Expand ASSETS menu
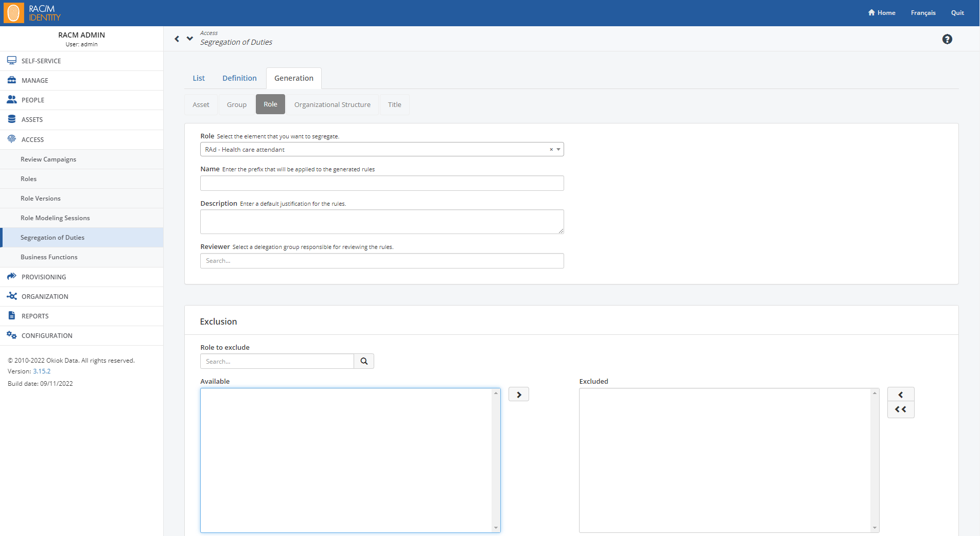The image size is (980, 536). click(82, 119)
